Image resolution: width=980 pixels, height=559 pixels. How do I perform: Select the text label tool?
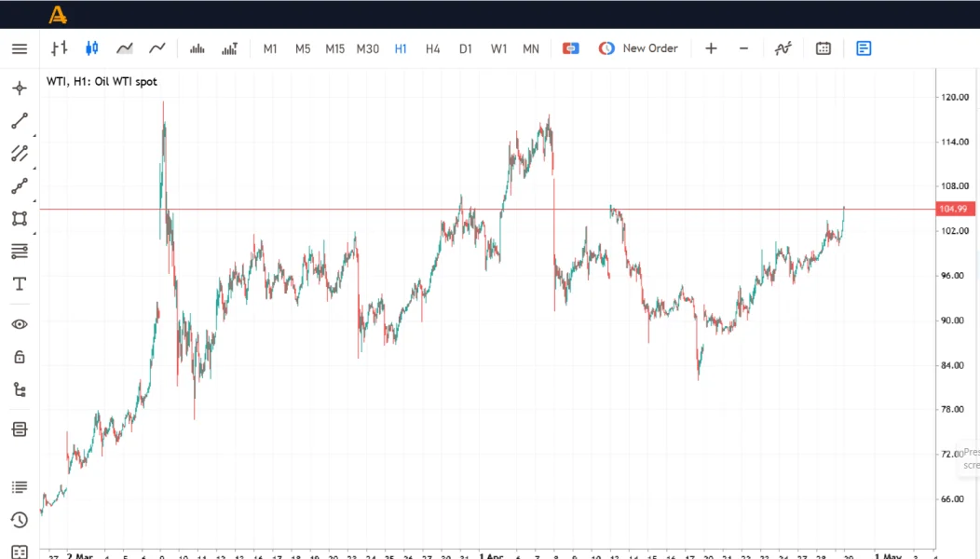[20, 284]
